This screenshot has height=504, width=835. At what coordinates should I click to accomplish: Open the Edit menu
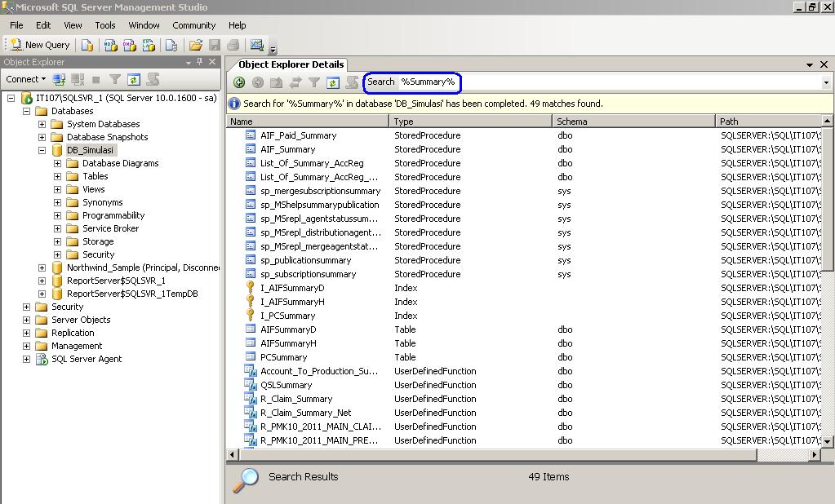click(x=43, y=25)
